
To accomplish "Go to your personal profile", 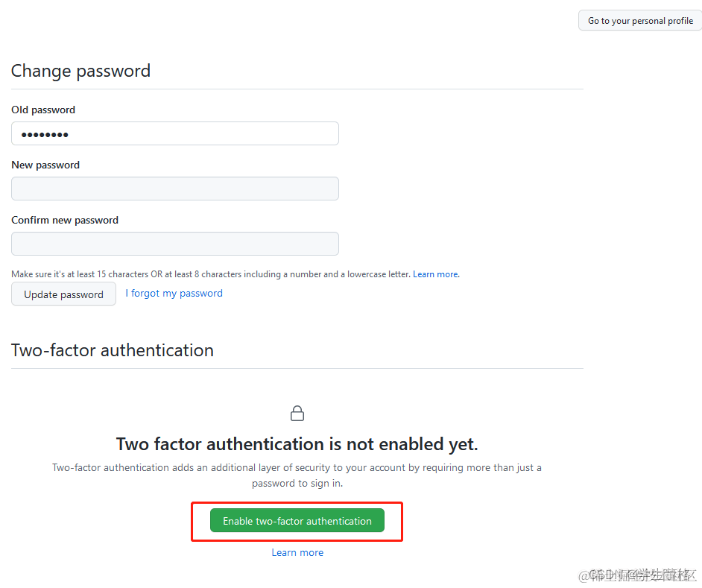I will (640, 21).
